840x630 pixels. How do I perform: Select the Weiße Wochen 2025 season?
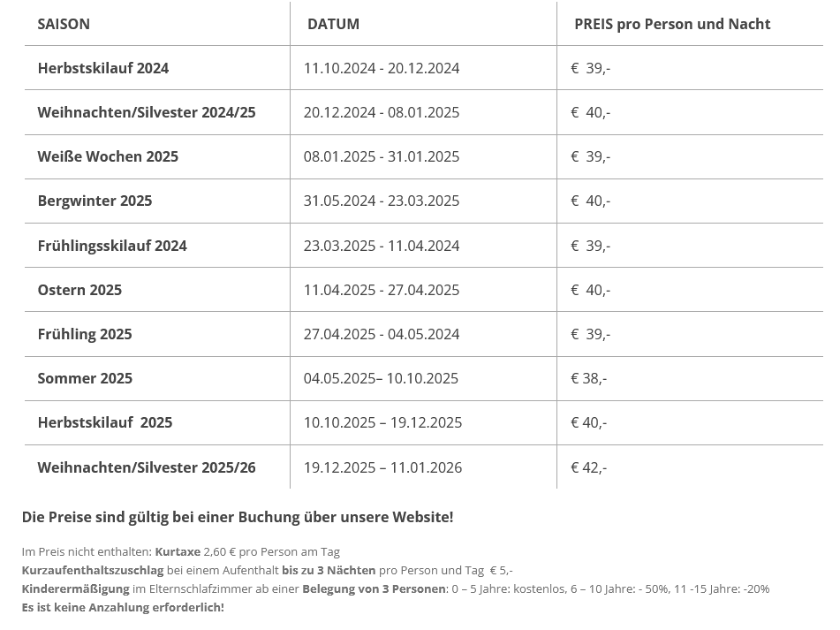click(x=108, y=156)
